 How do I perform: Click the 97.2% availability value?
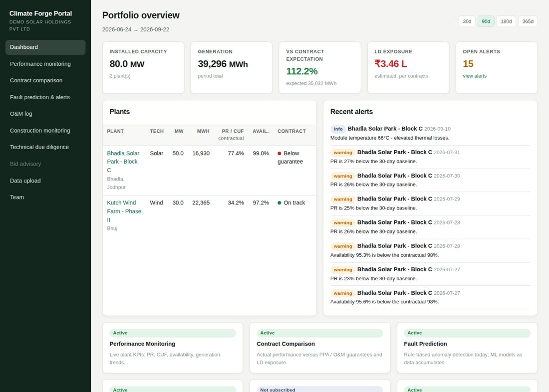pyautogui.click(x=261, y=202)
